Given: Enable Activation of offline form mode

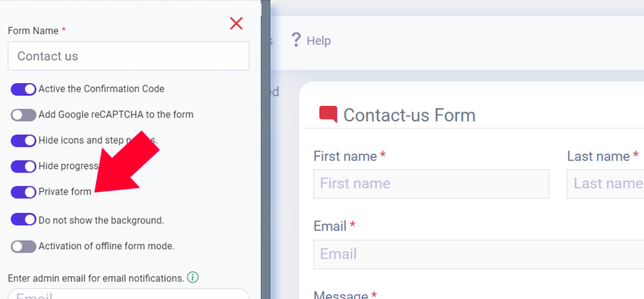Looking at the screenshot, I should click(x=23, y=246).
